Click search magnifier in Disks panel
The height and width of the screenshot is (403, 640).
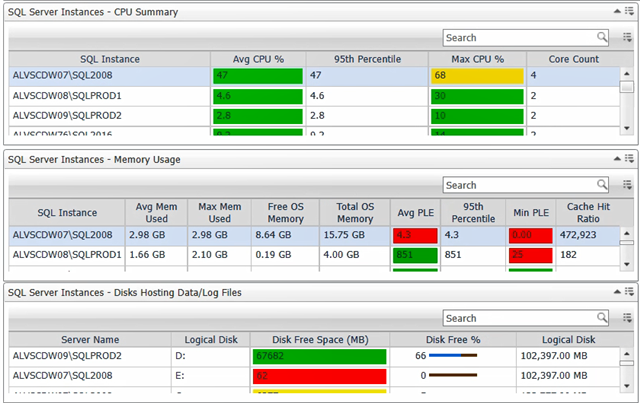coord(602,318)
